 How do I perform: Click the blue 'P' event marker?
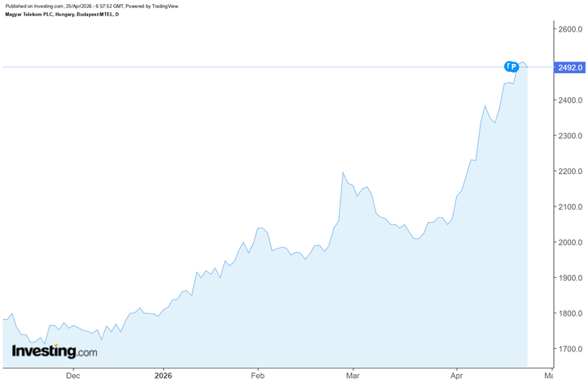(514, 67)
